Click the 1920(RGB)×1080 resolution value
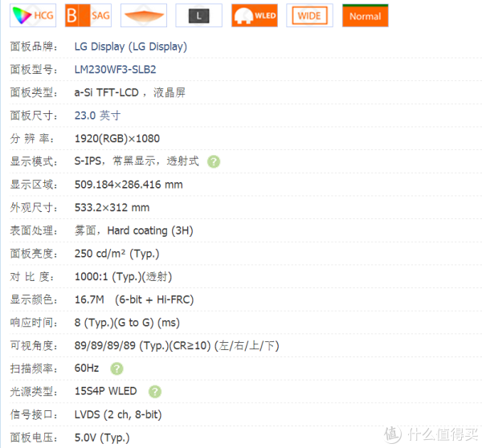The image size is (482, 448). click(116, 138)
